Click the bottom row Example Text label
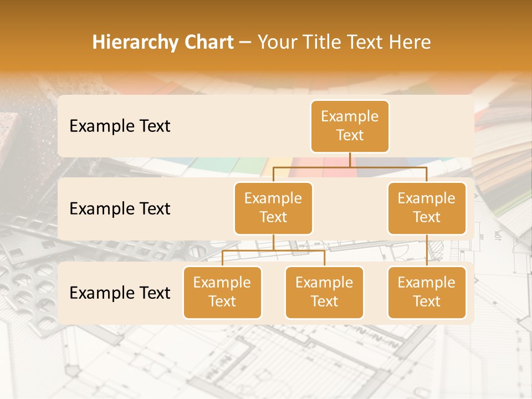This screenshot has height=399, width=532. coord(119,293)
